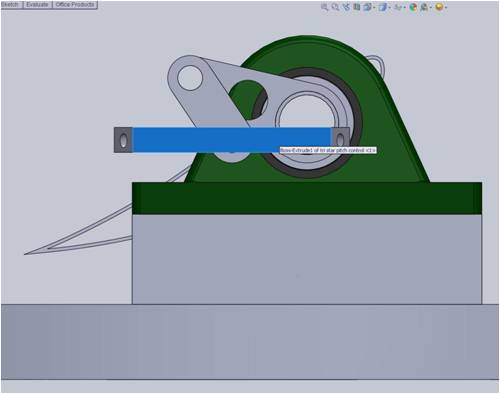Viewport: 500px width, 394px height.
Task: Click the Display Style icon
Action: 382,7
